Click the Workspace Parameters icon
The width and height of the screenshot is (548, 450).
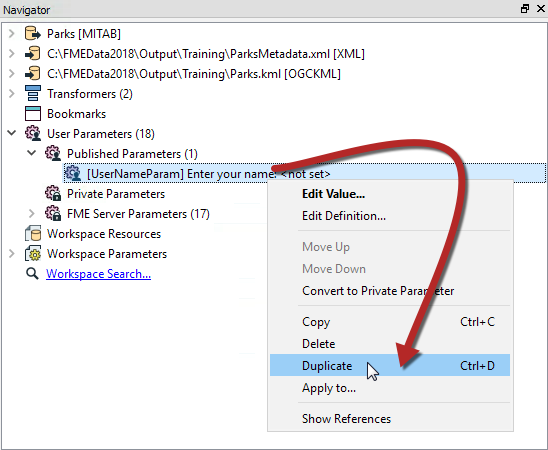coord(33,253)
